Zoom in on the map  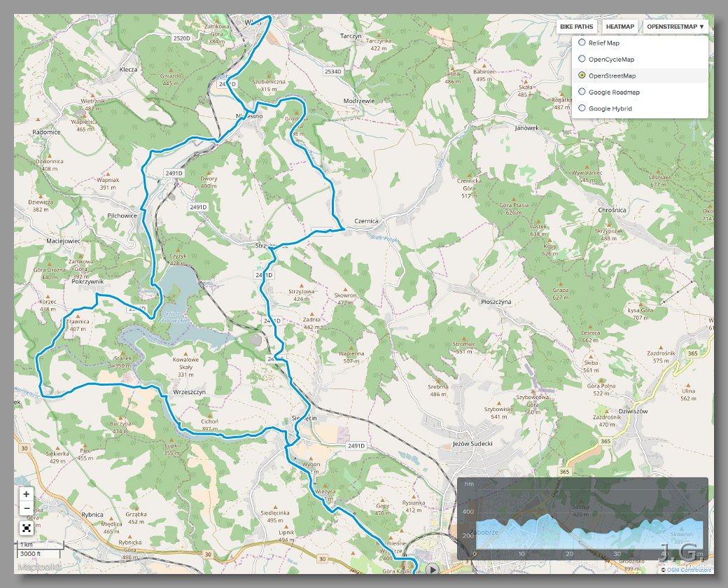[27, 494]
